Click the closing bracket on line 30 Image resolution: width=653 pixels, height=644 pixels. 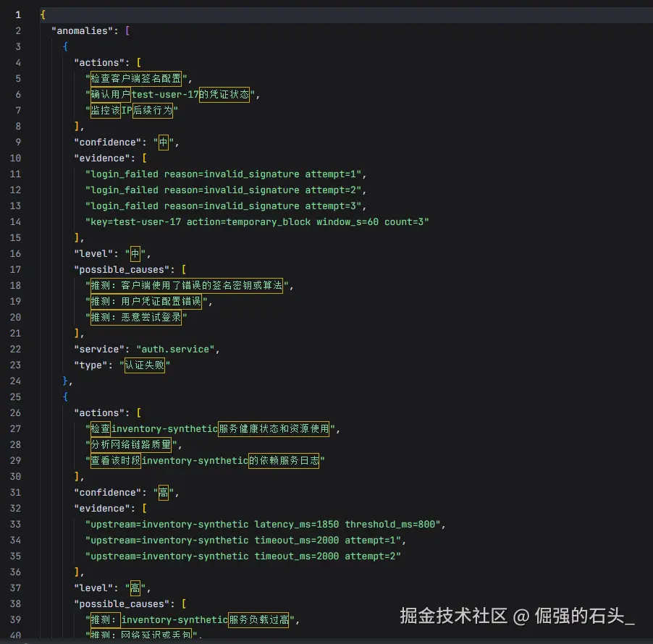(77, 477)
